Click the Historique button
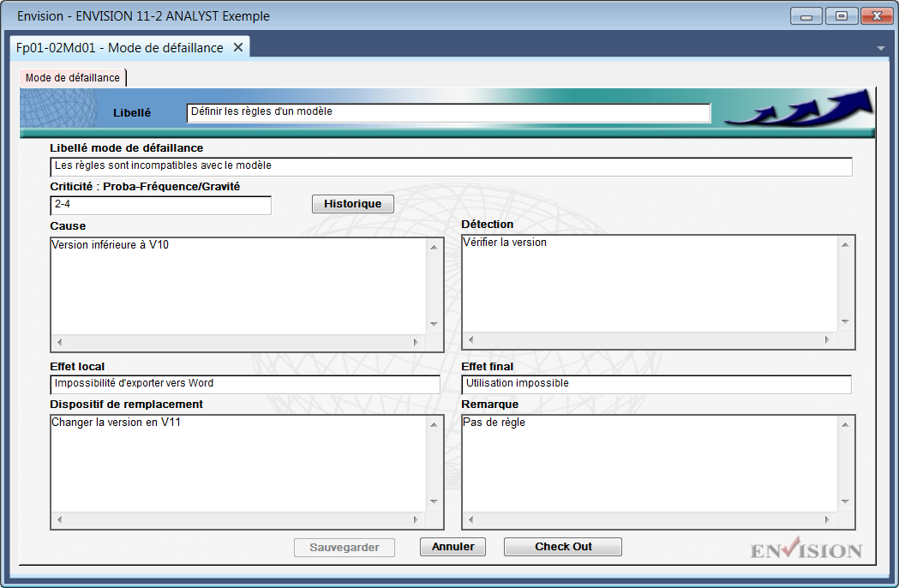Viewport: 899px width, 588px height. (x=352, y=204)
